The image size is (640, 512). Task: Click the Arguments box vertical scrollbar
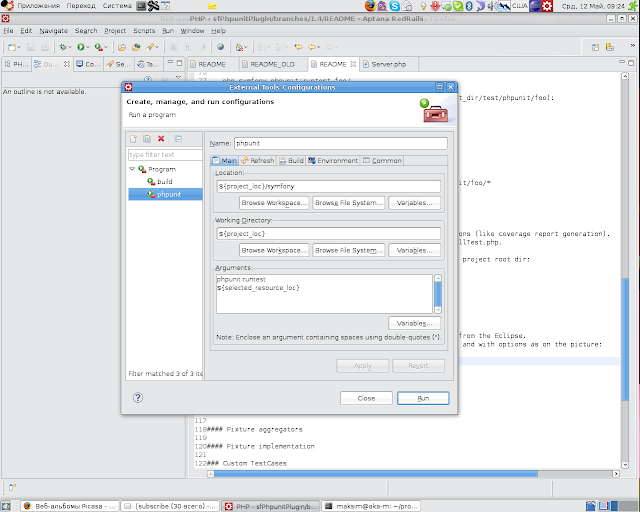coord(438,294)
